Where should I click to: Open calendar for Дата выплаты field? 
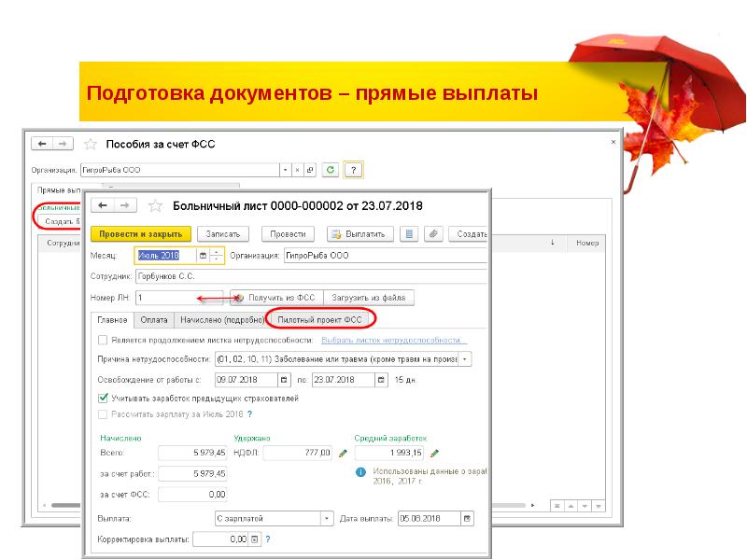click(468, 518)
